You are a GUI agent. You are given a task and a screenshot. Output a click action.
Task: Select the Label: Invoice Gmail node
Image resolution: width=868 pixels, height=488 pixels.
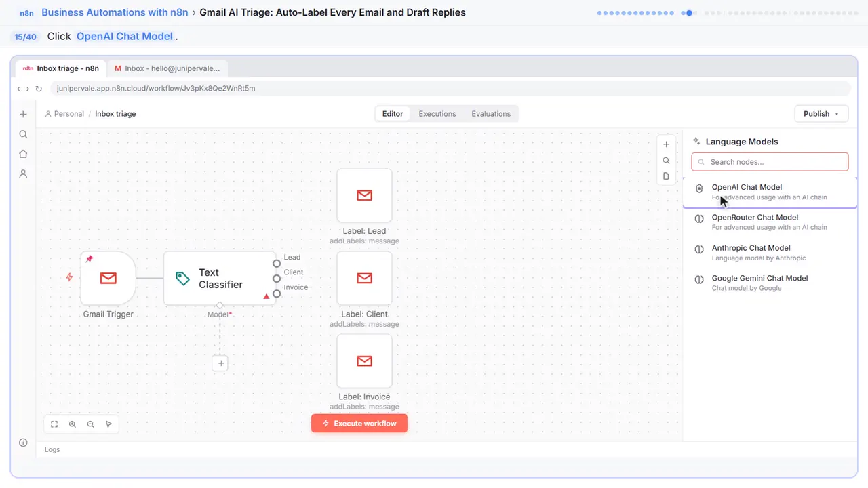(364, 361)
